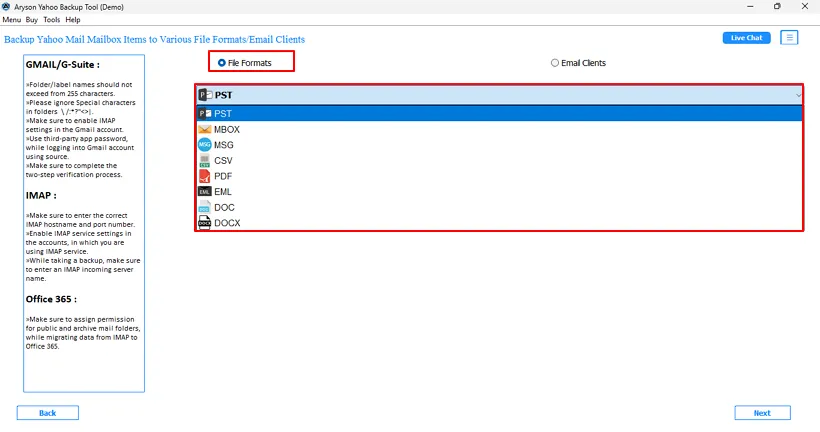Click the CSV file icon

coord(204,161)
